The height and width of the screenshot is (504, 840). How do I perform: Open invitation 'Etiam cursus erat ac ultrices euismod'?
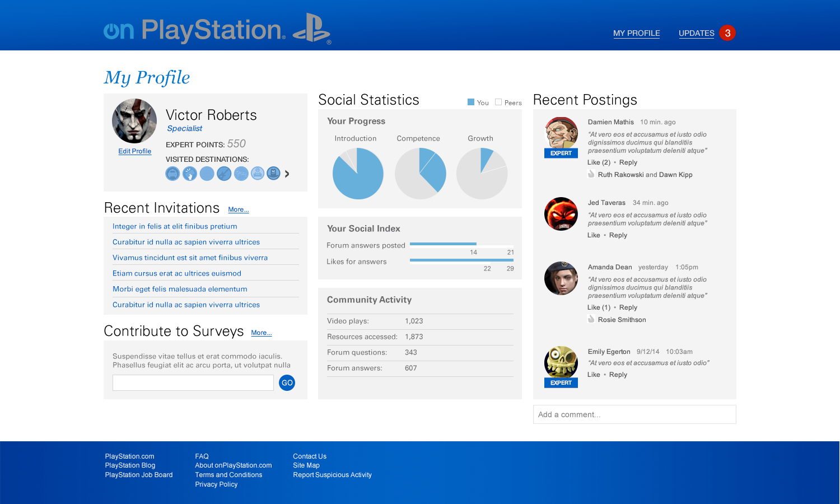[x=177, y=273]
